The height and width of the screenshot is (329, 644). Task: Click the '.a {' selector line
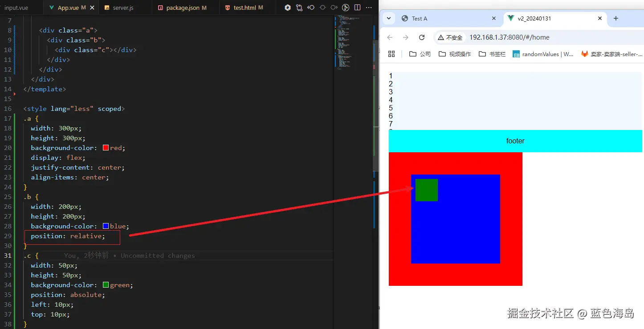[x=31, y=118]
